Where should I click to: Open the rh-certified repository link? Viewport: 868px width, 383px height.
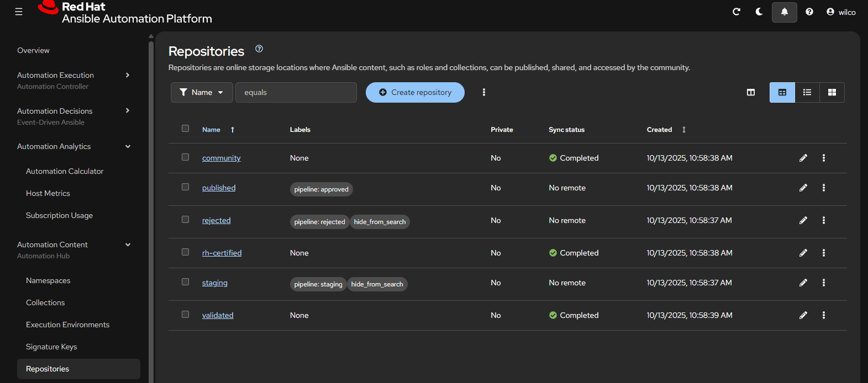click(222, 253)
